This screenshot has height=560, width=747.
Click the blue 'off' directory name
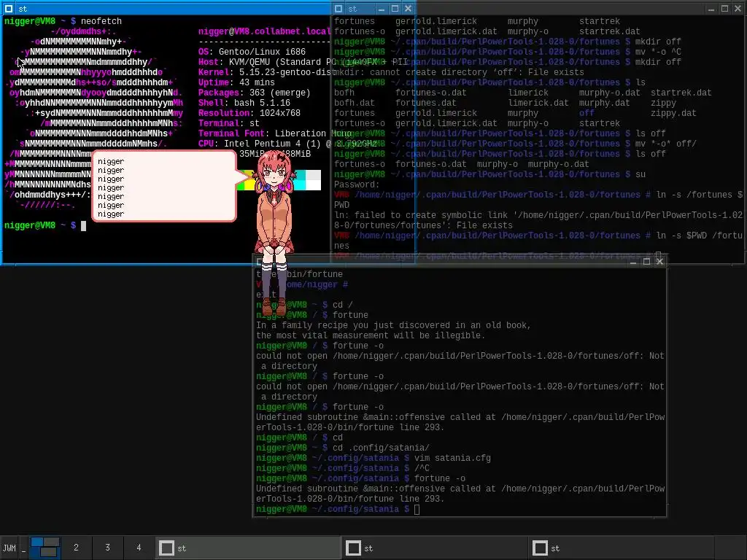pyautogui.click(x=587, y=113)
